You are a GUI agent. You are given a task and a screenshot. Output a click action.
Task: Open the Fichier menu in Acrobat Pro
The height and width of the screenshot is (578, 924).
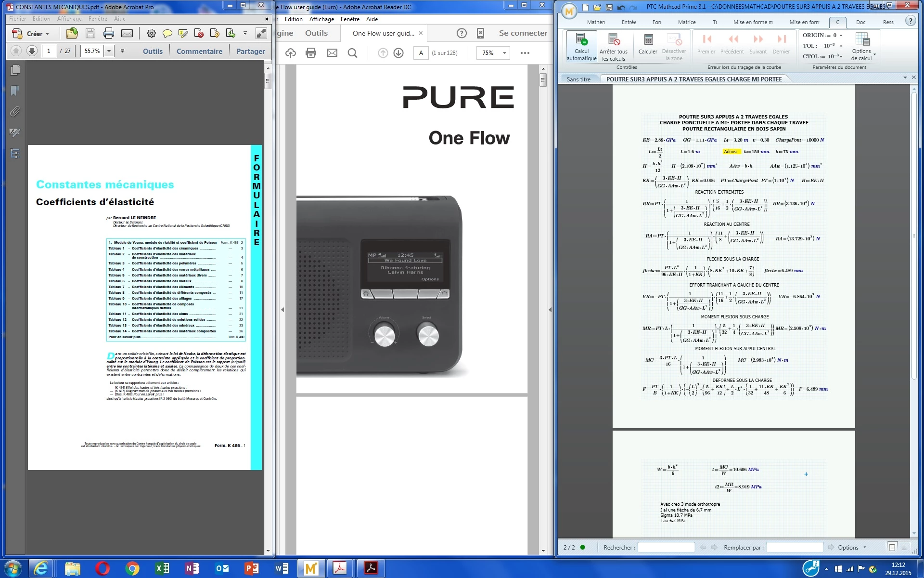18,19
